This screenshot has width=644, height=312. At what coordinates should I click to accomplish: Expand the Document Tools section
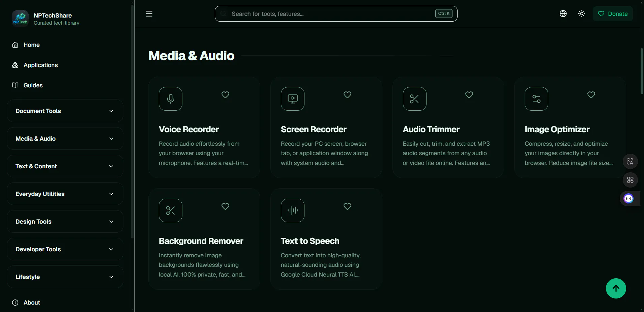65,111
